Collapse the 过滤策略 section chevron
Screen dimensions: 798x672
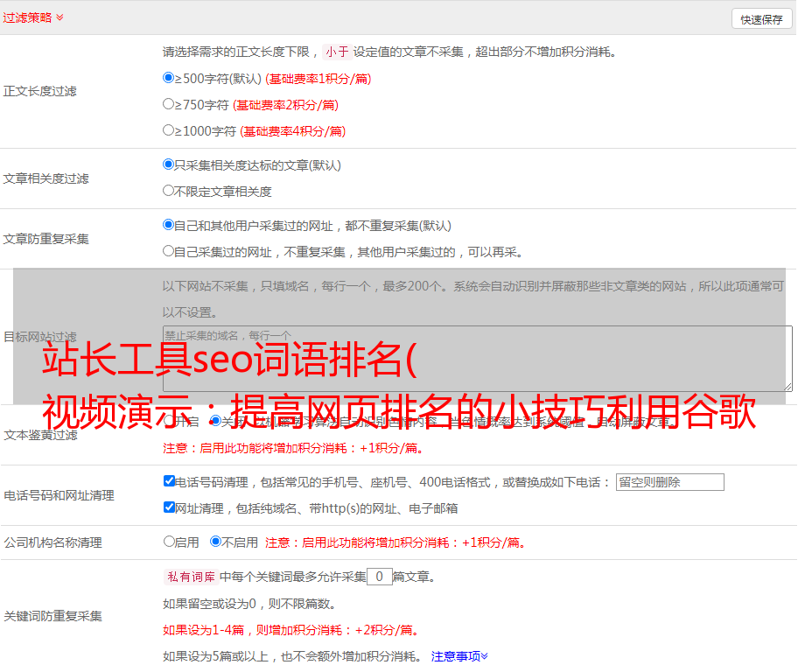(59, 17)
